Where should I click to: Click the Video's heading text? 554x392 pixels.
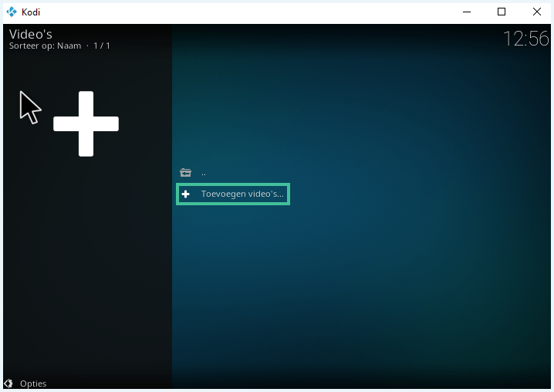tap(30, 34)
